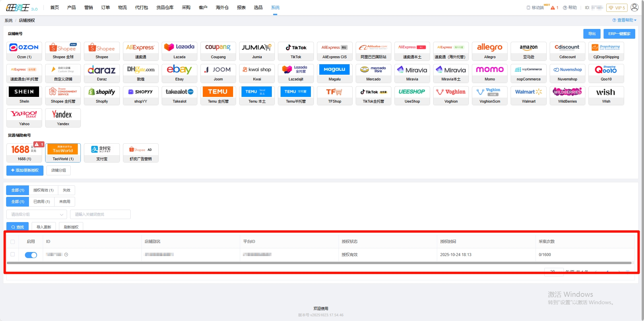Viewport: 644px width, 321px height.
Task: Open the 订单 menu in top navigation
Action: pyautogui.click(x=105, y=7)
